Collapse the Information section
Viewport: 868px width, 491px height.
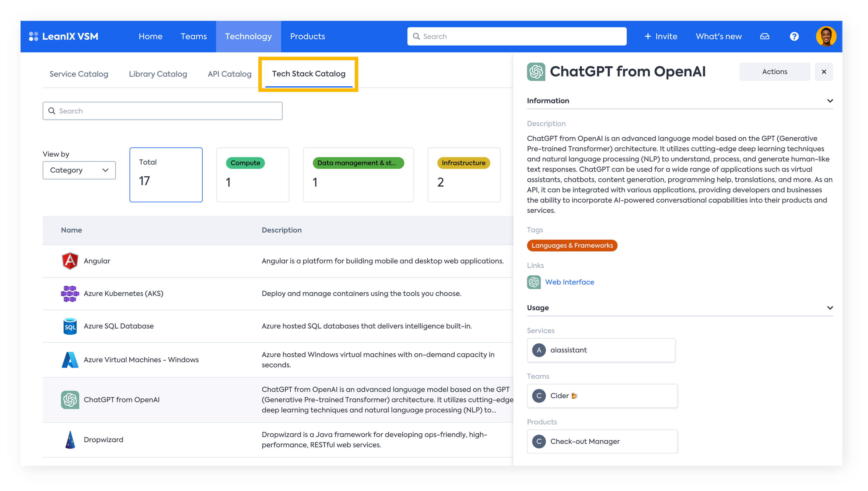pyautogui.click(x=830, y=101)
